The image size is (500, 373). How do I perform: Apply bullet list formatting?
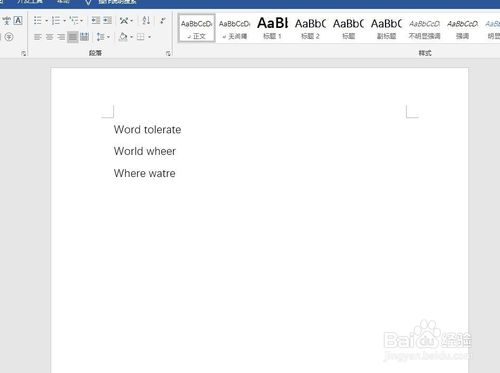click(x=38, y=21)
